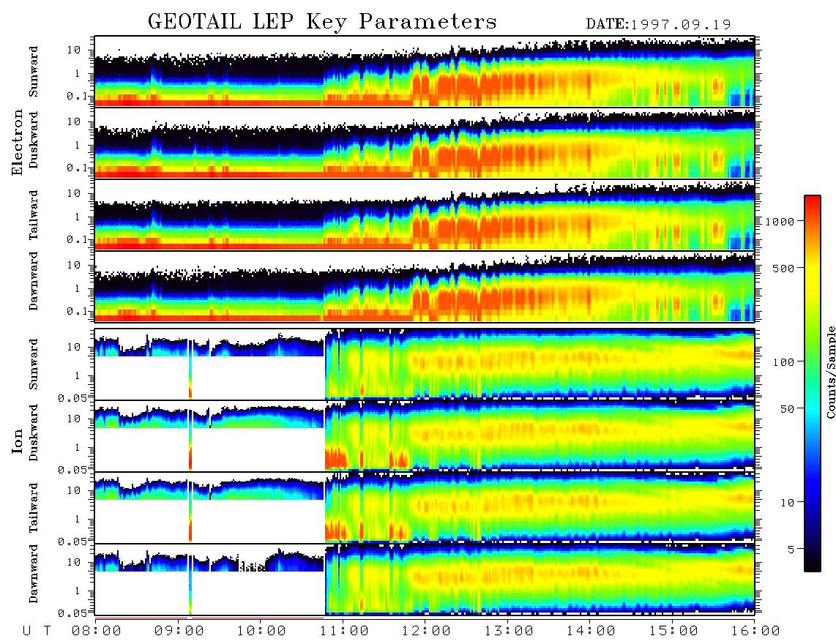This screenshot has height=644, width=836.
Task: Click the Ion 'Duskward' axis label
Action: (x=34, y=433)
